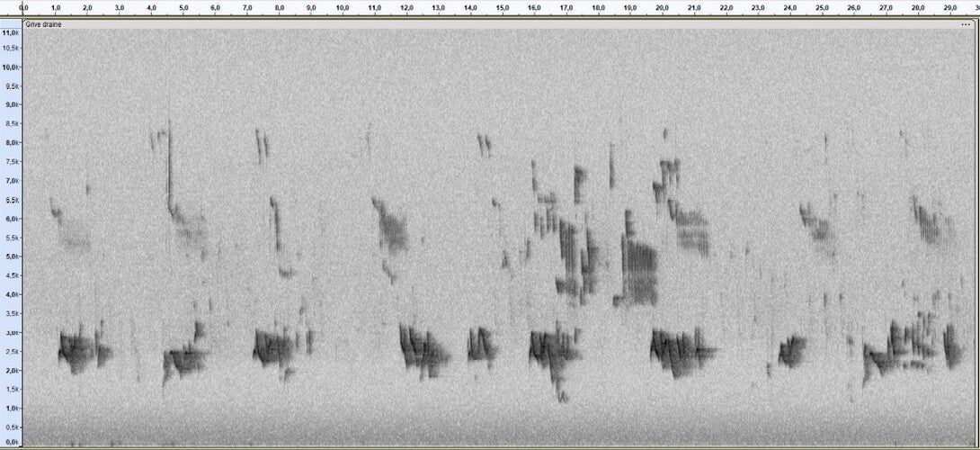Viewport: 980px width, 450px height.
Task: Select the 20,0 second ruler mark
Action: point(662,8)
